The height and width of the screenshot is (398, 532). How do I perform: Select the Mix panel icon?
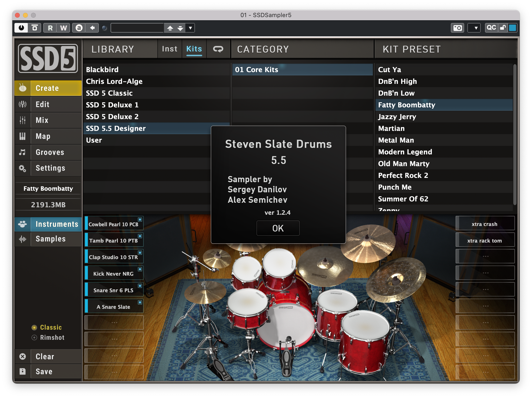[23, 120]
